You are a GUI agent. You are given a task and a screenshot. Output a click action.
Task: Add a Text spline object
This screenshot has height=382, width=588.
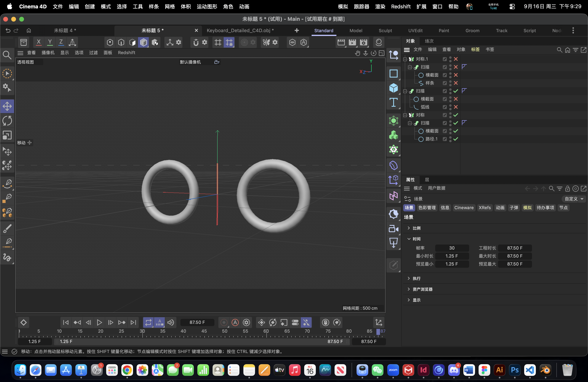tap(393, 102)
